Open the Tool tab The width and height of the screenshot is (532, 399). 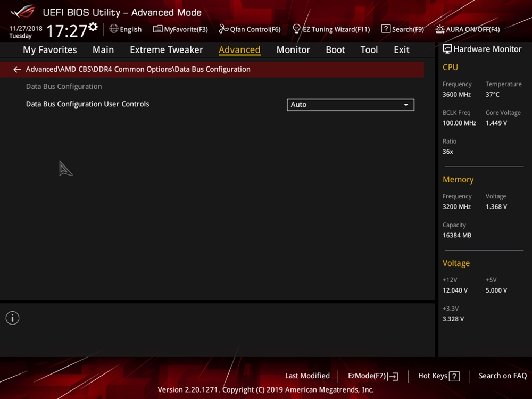[x=369, y=50]
